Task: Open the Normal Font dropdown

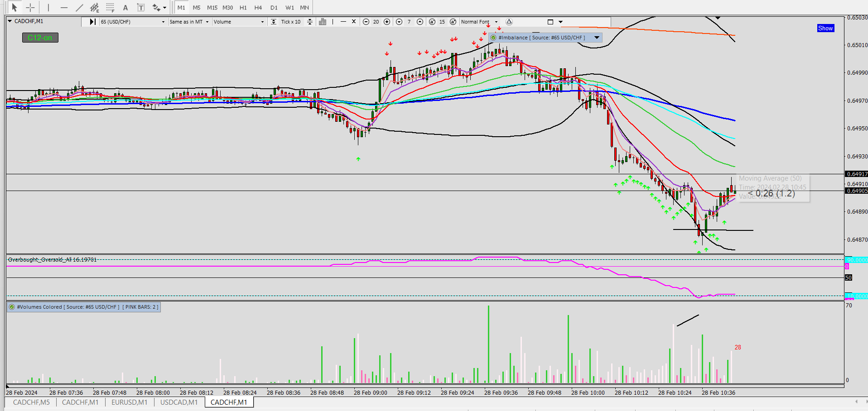Action: (479, 22)
